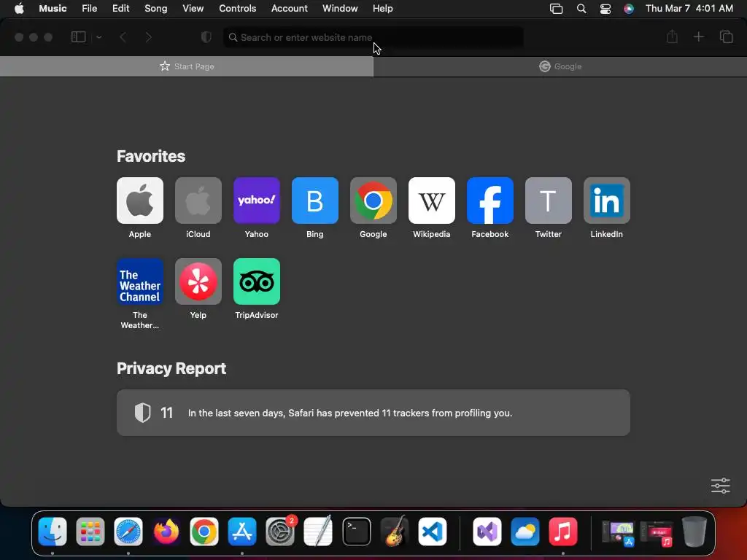Open Start Page customization settings sliders icon
Image resolution: width=747 pixels, height=560 pixels.
point(720,486)
